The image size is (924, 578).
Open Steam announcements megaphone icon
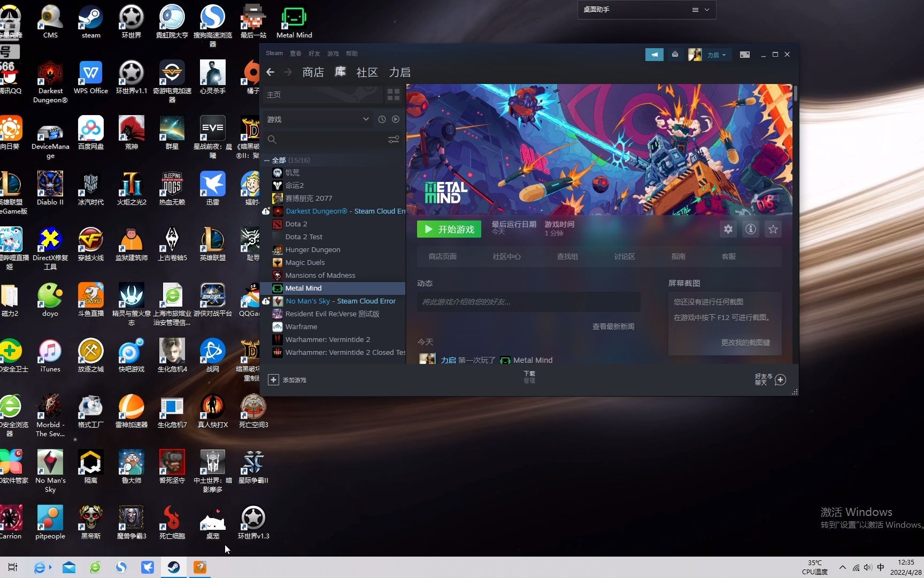coord(654,55)
